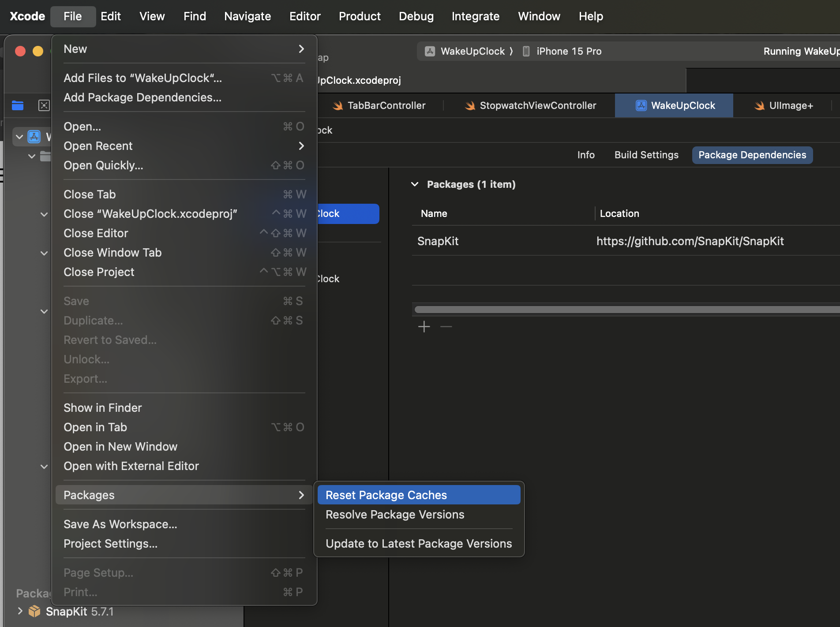
Task: Click the horizontal scrollbar under the Packages table
Action: click(627, 310)
